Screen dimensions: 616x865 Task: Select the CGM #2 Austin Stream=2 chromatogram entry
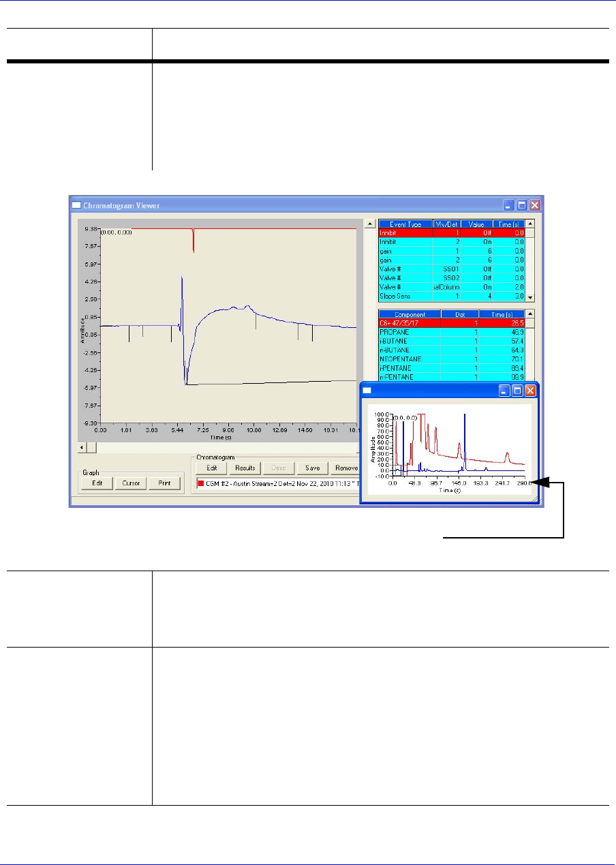tap(277, 484)
